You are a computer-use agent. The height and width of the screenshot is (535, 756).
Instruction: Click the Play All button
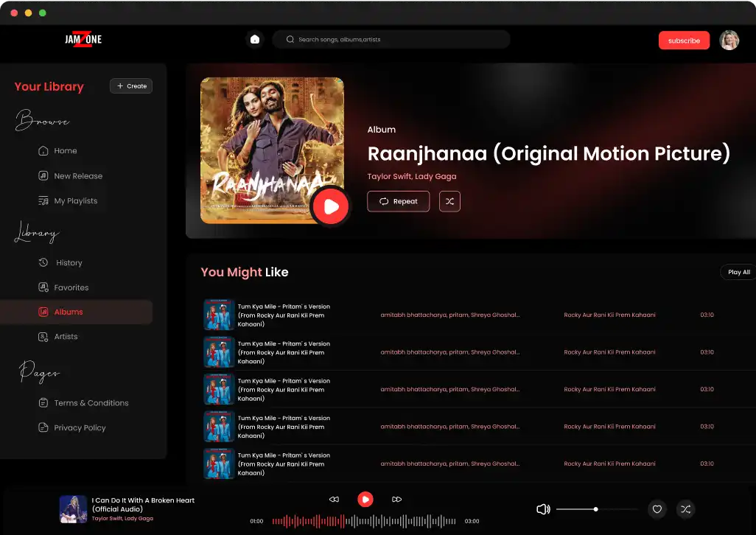(738, 273)
